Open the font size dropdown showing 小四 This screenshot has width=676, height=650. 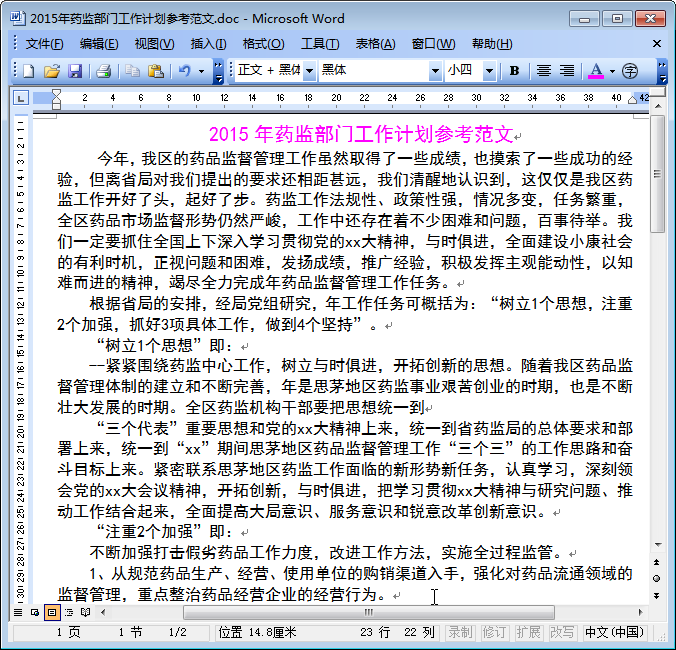click(489, 70)
